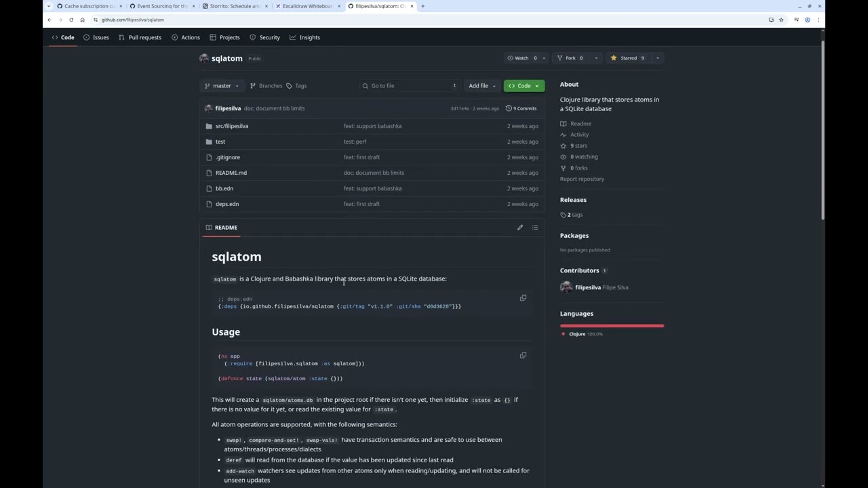Expand the Fork dropdown arrow
The width and height of the screenshot is (868, 488).
[596, 58]
